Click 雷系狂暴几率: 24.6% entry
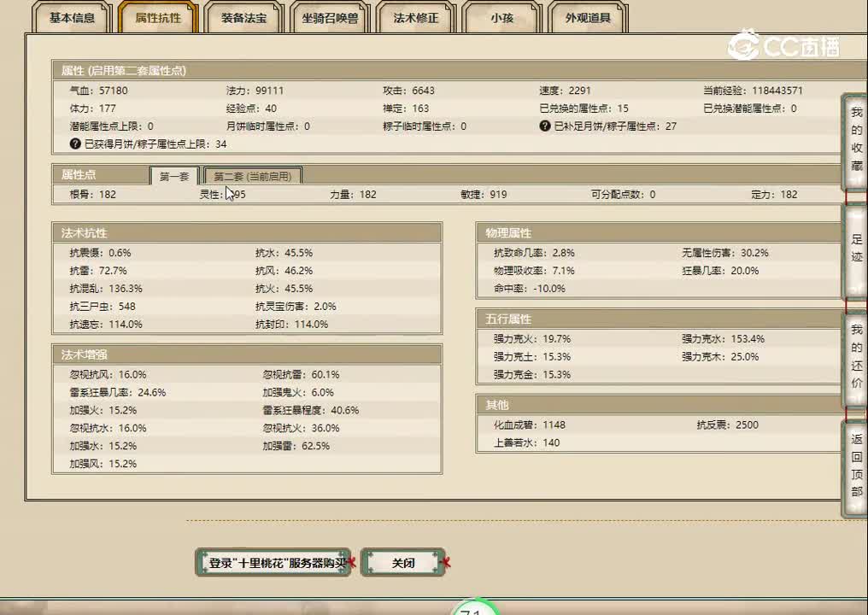This screenshot has height=615, width=868. click(x=117, y=392)
